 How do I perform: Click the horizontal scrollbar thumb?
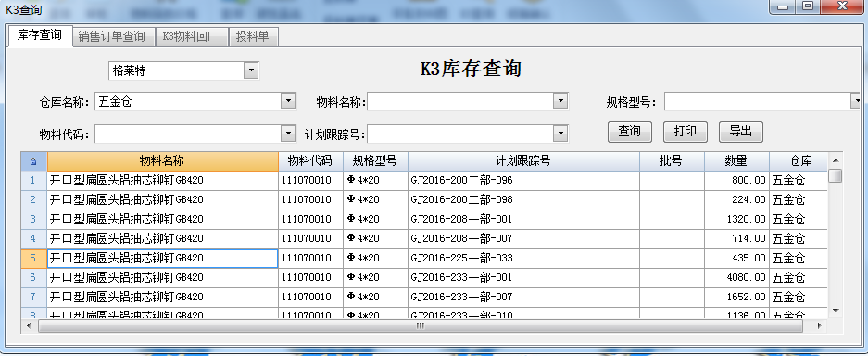click(420, 326)
